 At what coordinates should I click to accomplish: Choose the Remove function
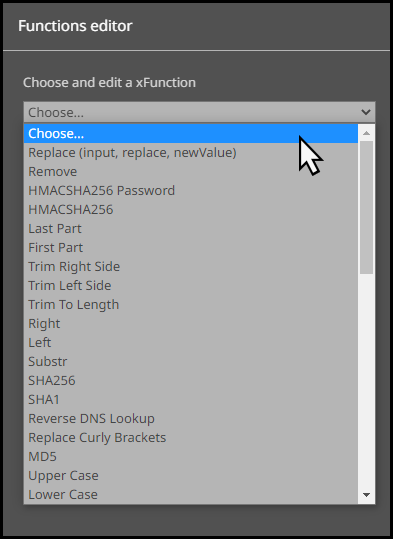pyautogui.click(x=191, y=172)
